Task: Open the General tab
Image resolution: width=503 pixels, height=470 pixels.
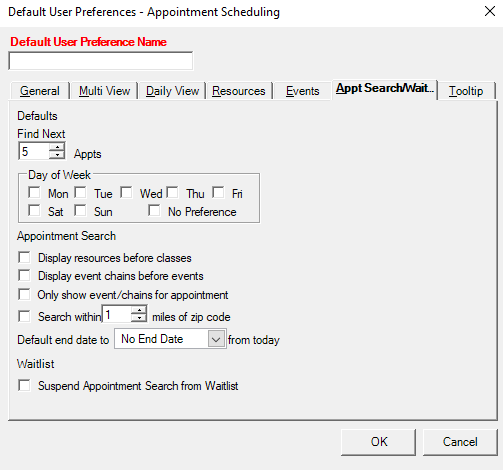Action: pyautogui.click(x=40, y=91)
